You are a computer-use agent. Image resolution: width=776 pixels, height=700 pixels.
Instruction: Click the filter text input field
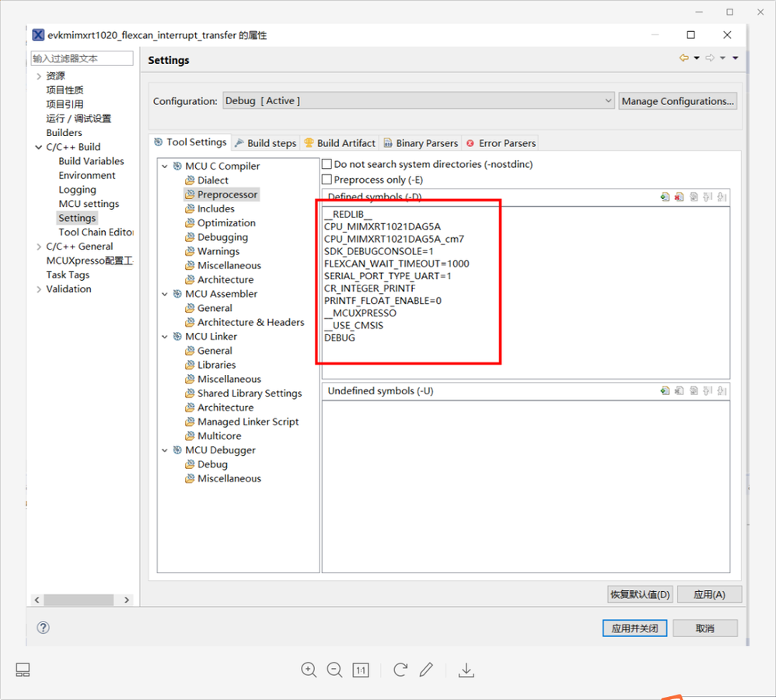[x=82, y=58]
